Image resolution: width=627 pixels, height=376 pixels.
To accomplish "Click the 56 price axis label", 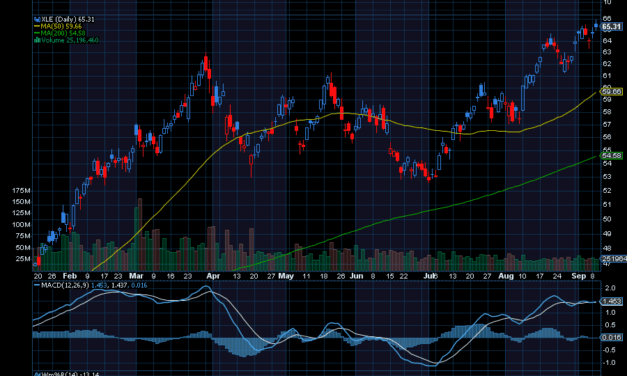I will [607, 137].
